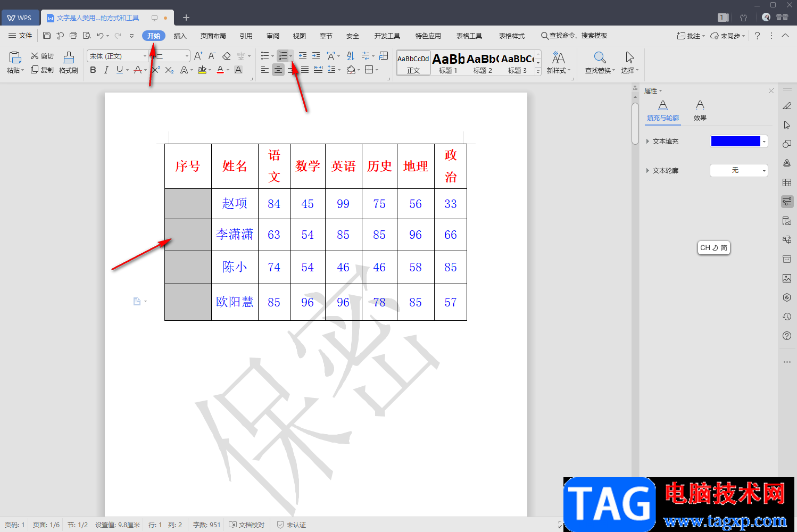Viewport: 797px width, 532px height.
Task: Click table cell containing 赵项
Action: 235,204
